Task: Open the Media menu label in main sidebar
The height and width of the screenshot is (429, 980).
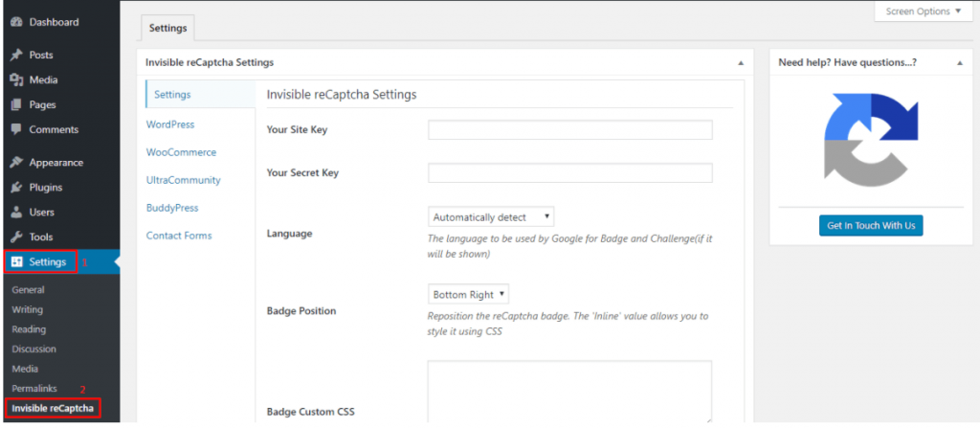Action: pyautogui.click(x=43, y=80)
